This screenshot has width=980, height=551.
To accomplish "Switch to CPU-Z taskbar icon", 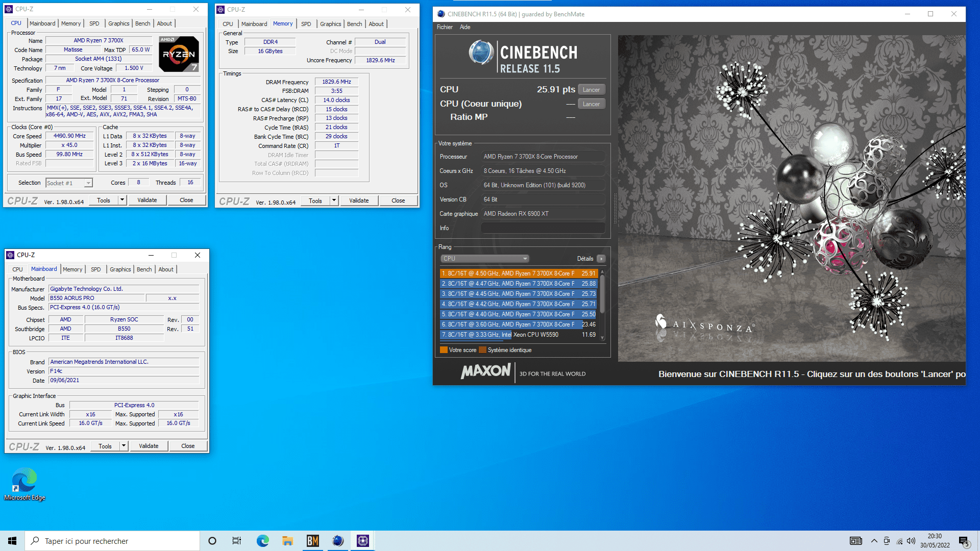I will click(362, 541).
